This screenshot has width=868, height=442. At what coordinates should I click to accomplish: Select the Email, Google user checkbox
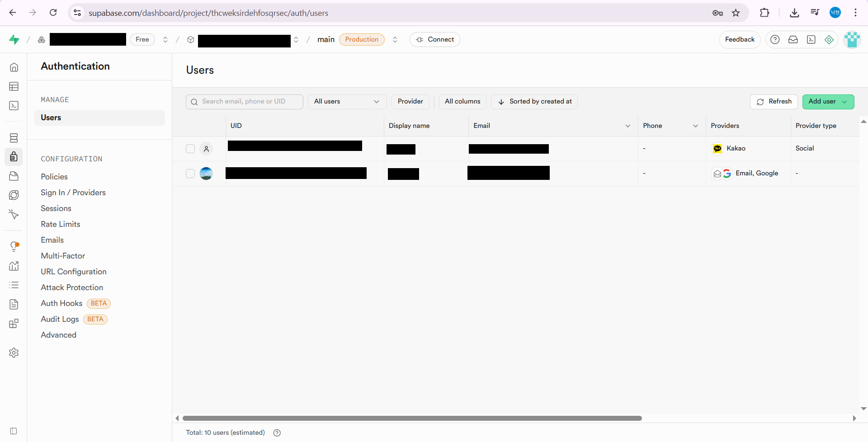tap(190, 174)
